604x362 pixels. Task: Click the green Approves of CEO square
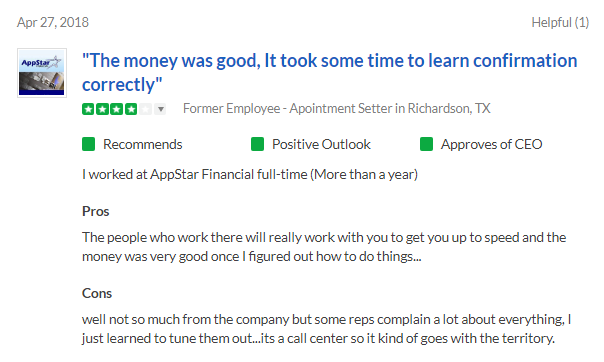pos(426,144)
